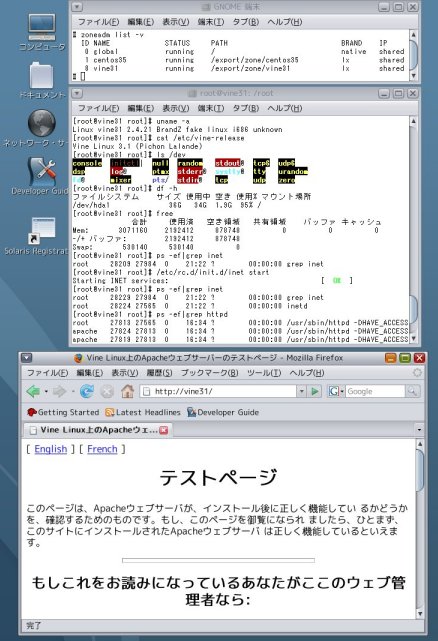Click the Google search engine icon
Image resolution: width=438 pixels, height=641 pixels.
point(334,391)
